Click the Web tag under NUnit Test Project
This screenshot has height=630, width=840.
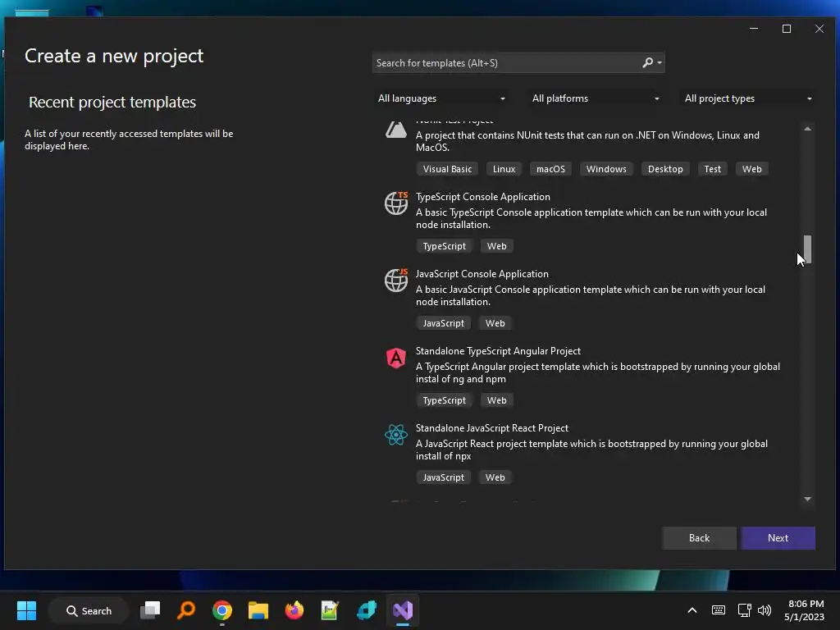pos(751,169)
